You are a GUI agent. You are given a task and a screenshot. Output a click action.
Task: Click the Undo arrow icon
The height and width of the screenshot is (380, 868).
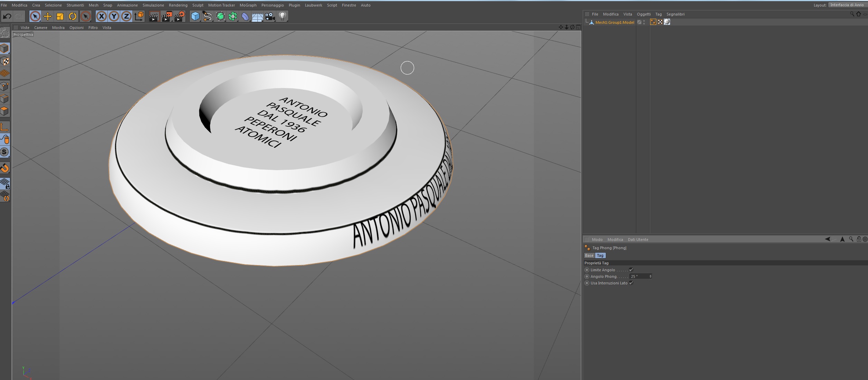coord(7,16)
